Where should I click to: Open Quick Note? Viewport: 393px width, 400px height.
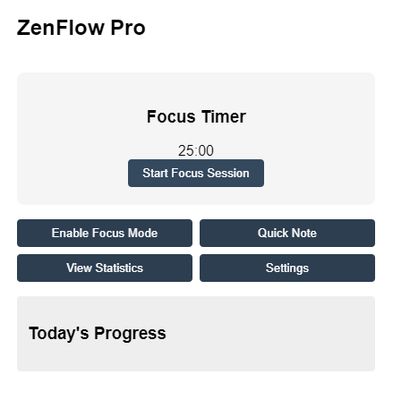287,233
